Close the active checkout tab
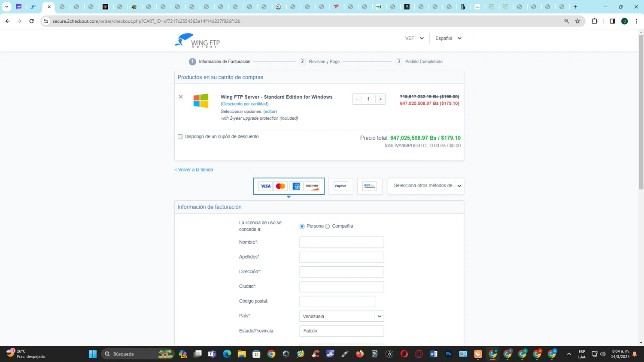Image resolution: width=644 pixels, height=362 pixels. 49,7
